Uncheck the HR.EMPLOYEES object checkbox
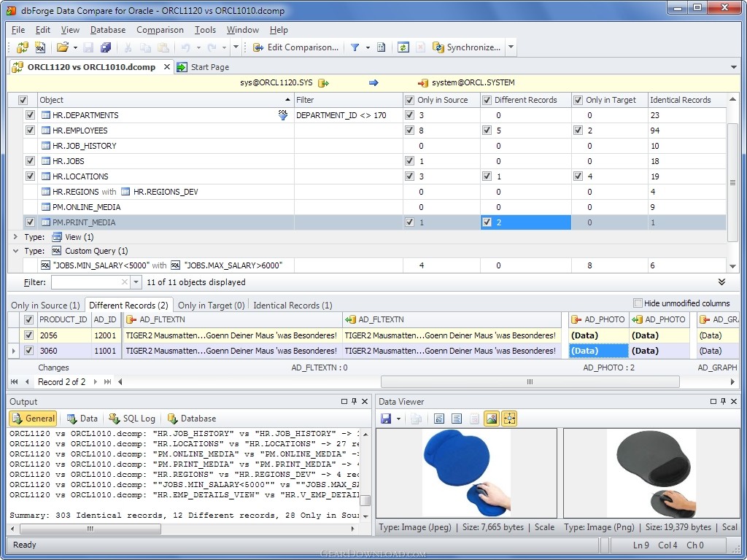The image size is (747, 560). [30, 131]
